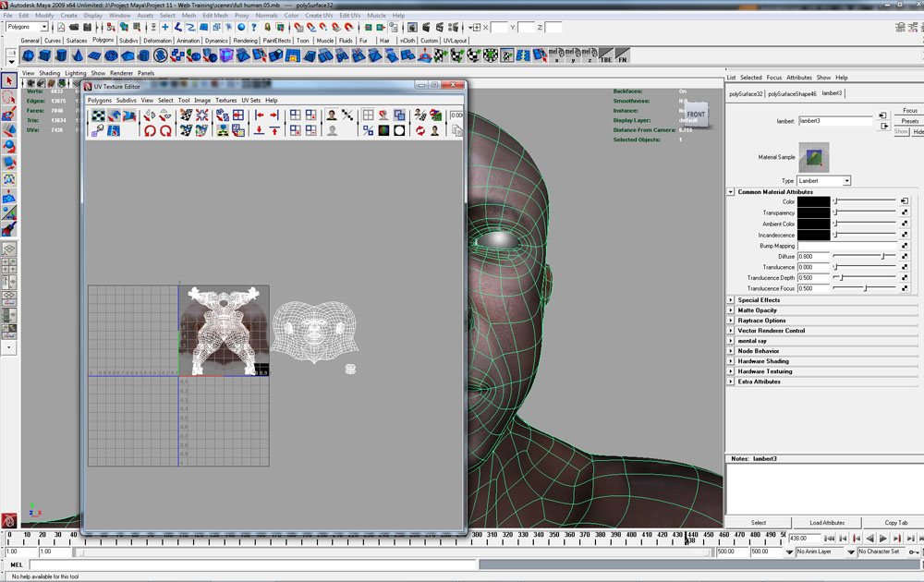The width and height of the screenshot is (924, 582).
Task: Click the Color attribute map connection icon
Action: click(905, 200)
